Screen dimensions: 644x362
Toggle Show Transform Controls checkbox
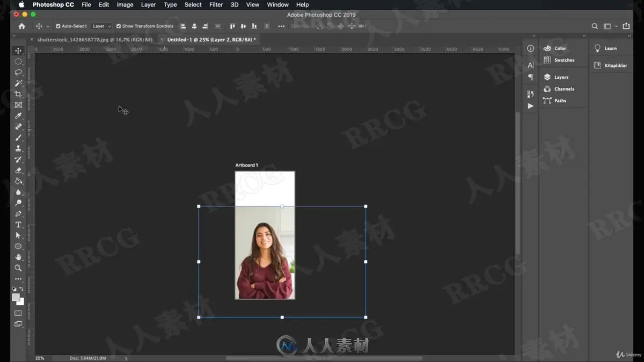(x=119, y=26)
